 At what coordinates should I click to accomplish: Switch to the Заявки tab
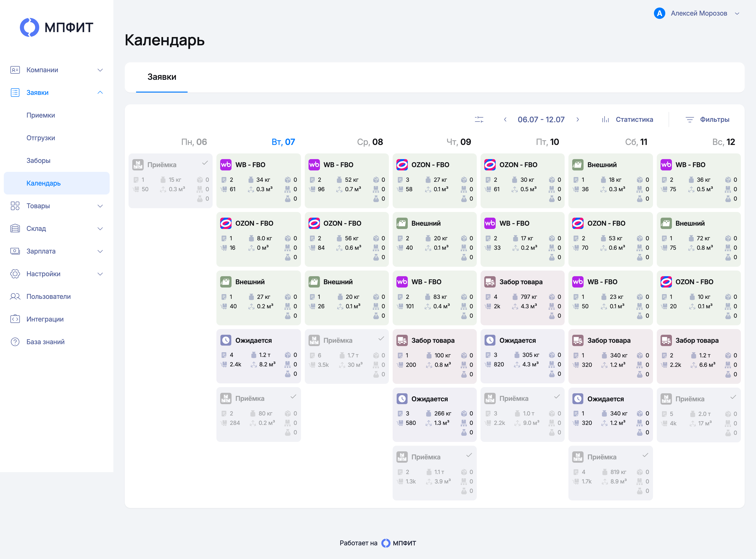pos(162,77)
